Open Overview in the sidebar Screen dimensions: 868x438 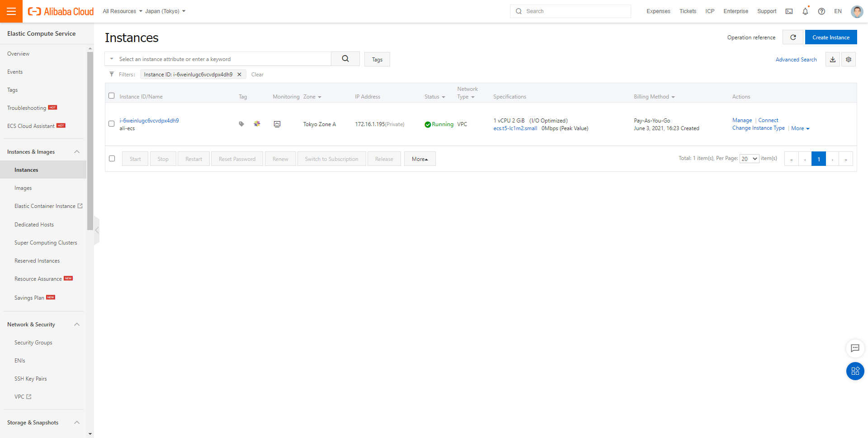pos(18,54)
